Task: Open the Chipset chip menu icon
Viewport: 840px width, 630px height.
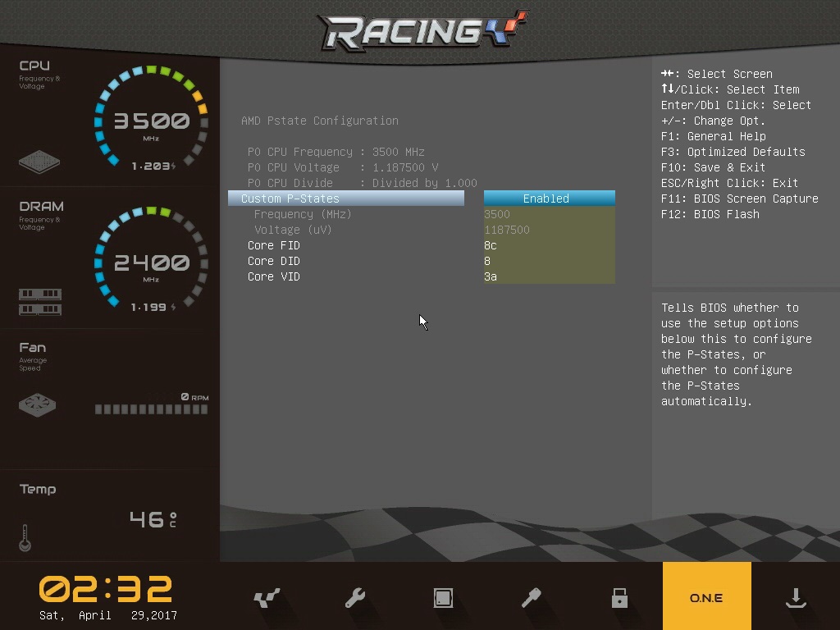Action: [x=443, y=598]
